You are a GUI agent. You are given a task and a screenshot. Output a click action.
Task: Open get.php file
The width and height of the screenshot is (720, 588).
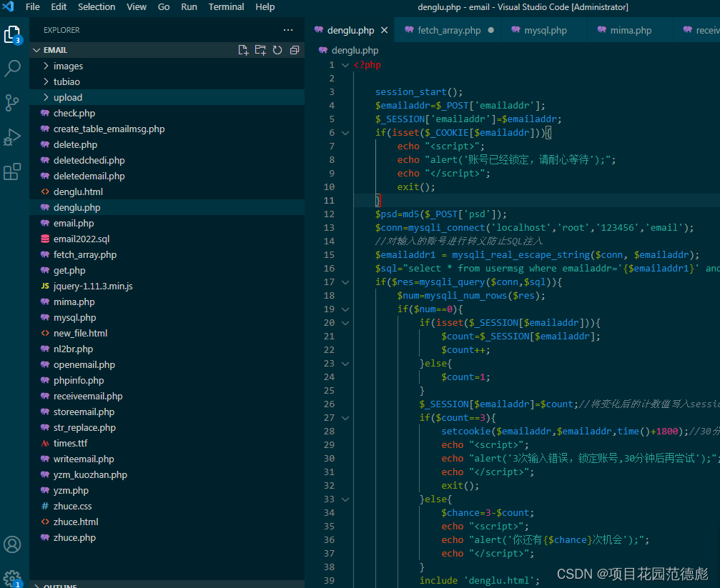[167, 270]
